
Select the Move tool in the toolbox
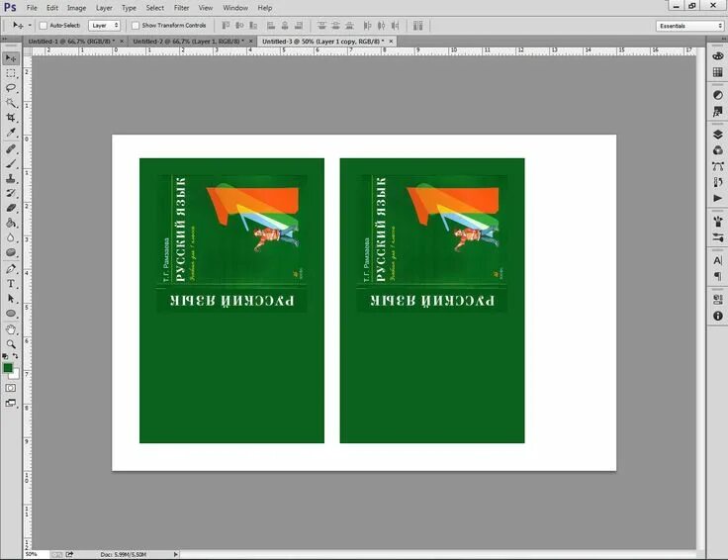pyautogui.click(x=11, y=58)
